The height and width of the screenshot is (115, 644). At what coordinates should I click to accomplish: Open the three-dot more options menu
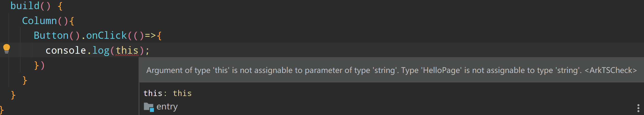[x=638, y=108]
